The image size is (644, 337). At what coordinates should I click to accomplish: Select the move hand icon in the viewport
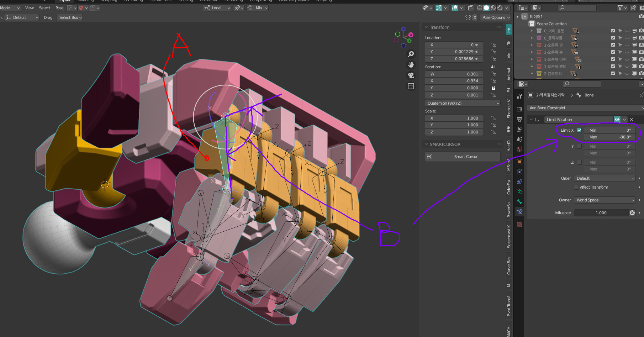(411, 64)
